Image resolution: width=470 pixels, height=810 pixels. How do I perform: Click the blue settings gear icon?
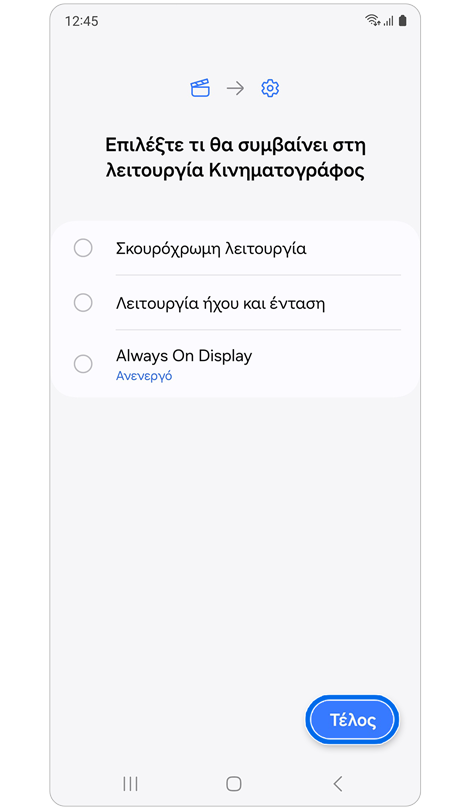(x=270, y=88)
